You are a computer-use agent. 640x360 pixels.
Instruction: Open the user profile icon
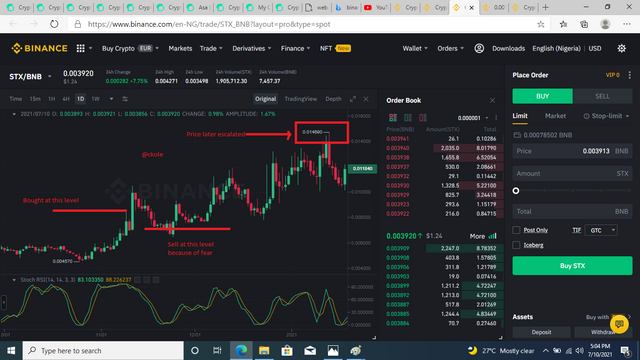(x=479, y=48)
